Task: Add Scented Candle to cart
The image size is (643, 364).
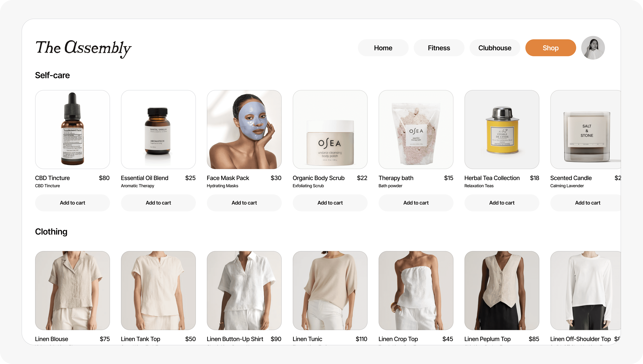Action: (x=585, y=203)
